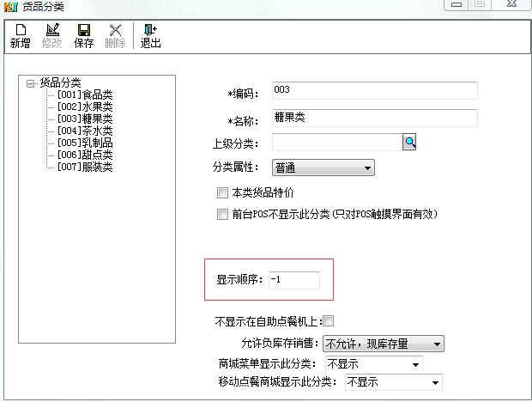Close the 货品分类 window
532x402 pixels.
tap(511, 4)
